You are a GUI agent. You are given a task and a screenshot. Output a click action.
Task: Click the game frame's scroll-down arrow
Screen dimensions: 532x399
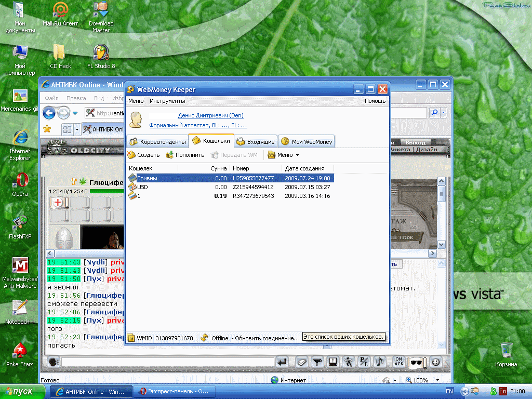coord(441,244)
